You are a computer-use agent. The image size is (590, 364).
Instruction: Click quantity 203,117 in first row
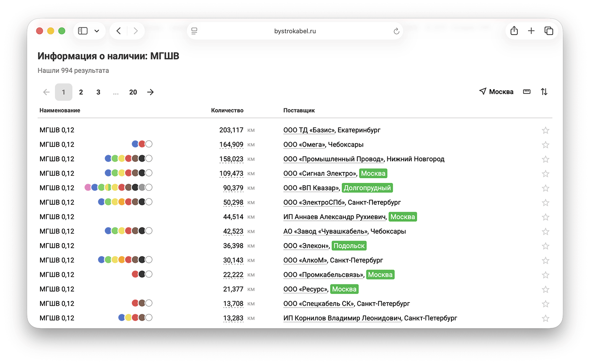231,130
